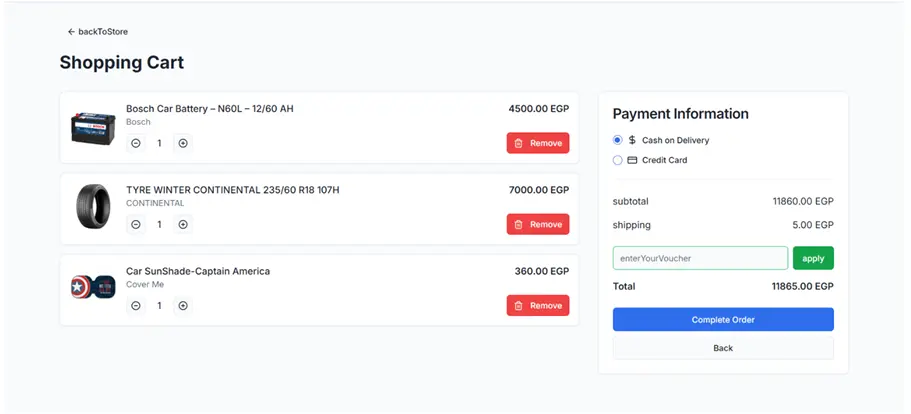Image resolution: width=911 pixels, height=414 pixels.
Task: Open the winter tyre product image
Action: pyautogui.click(x=94, y=209)
